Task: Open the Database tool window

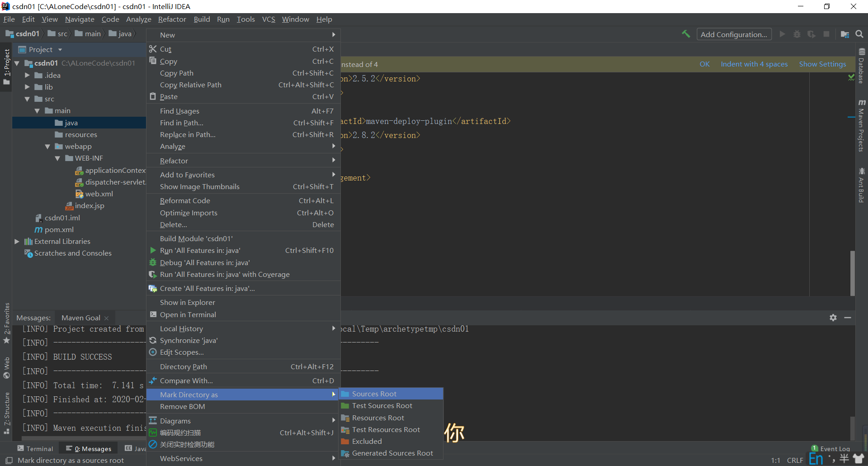Action: pos(862,66)
